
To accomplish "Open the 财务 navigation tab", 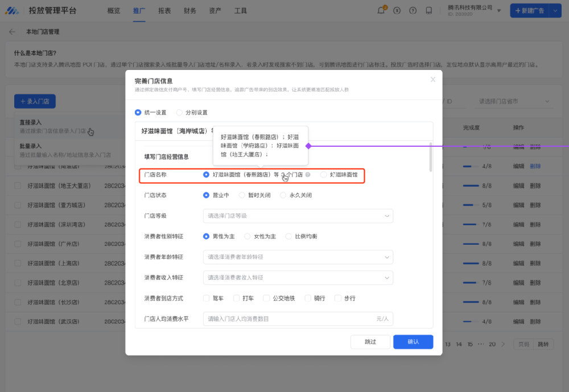I will pos(190,11).
